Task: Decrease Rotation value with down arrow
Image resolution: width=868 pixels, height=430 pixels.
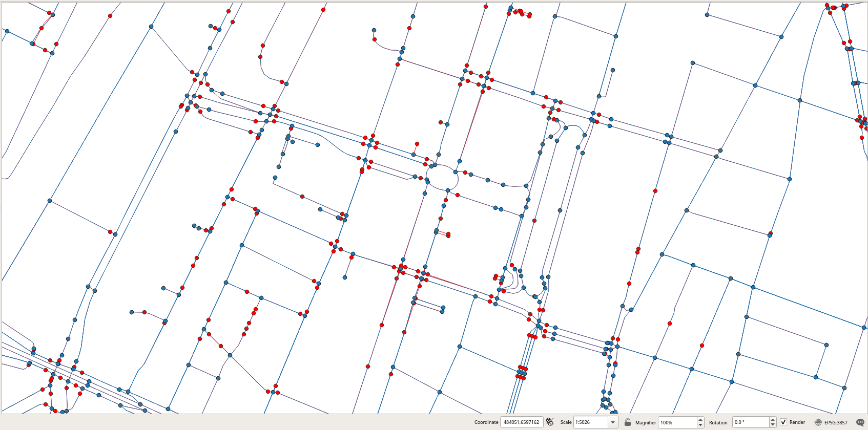Action: 773,425
